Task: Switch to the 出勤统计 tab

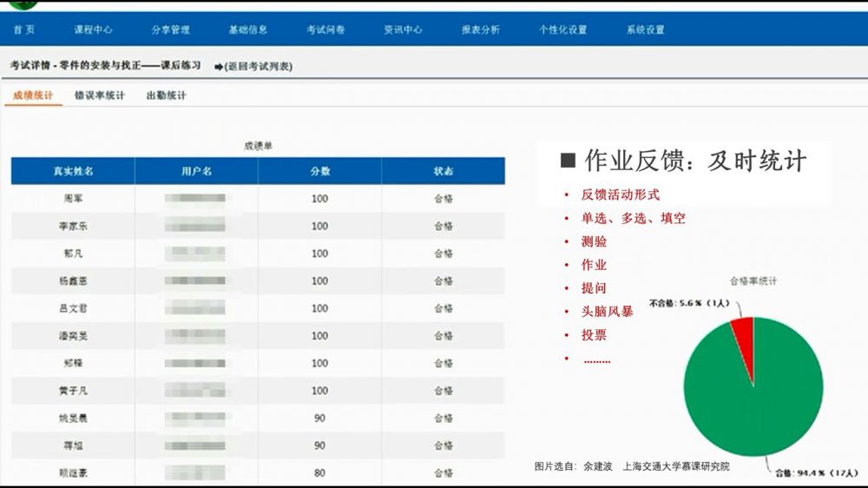Action: point(166,96)
